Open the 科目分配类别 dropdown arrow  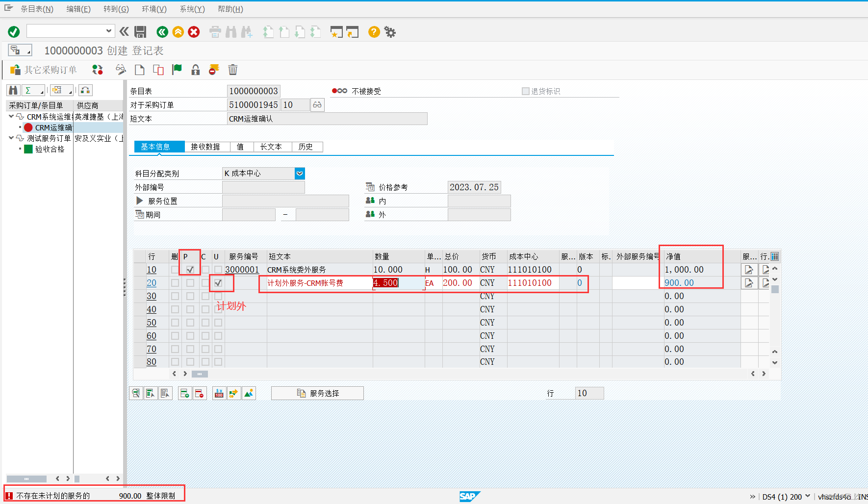(300, 174)
